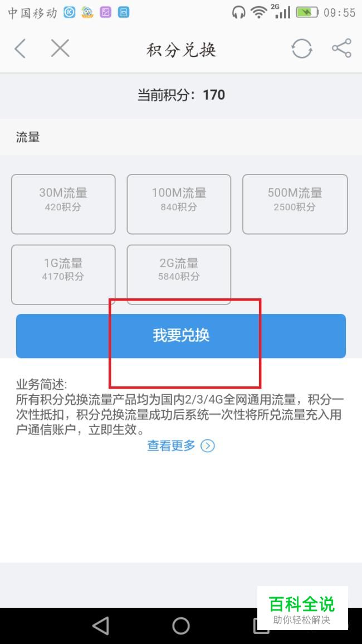This screenshot has width=362, height=644.
Task: Expand details via circled arrow icon
Action: [x=208, y=446]
